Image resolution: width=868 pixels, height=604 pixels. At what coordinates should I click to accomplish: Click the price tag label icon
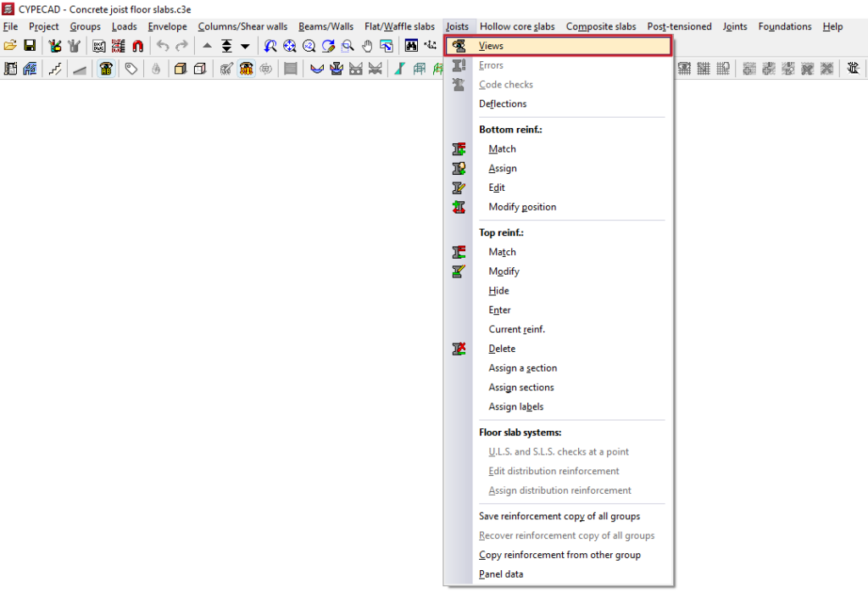[131, 69]
